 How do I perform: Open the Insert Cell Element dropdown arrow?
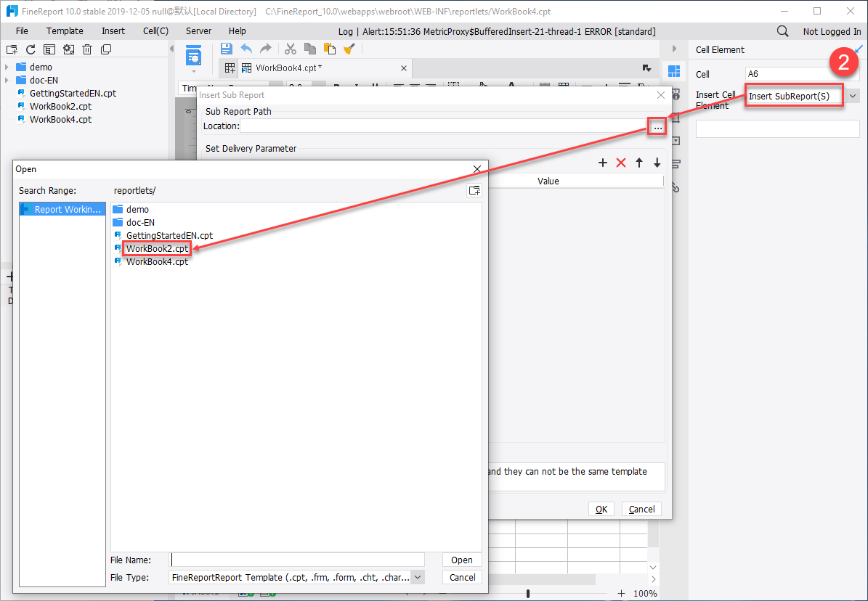(x=853, y=95)
